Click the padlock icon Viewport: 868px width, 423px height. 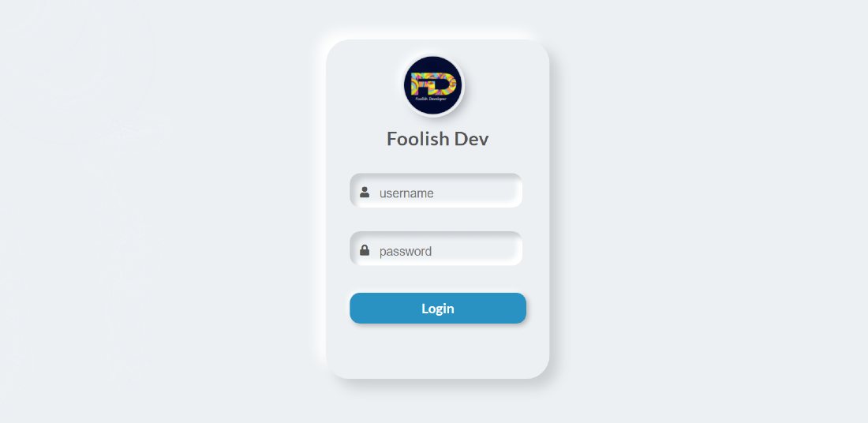365,250
